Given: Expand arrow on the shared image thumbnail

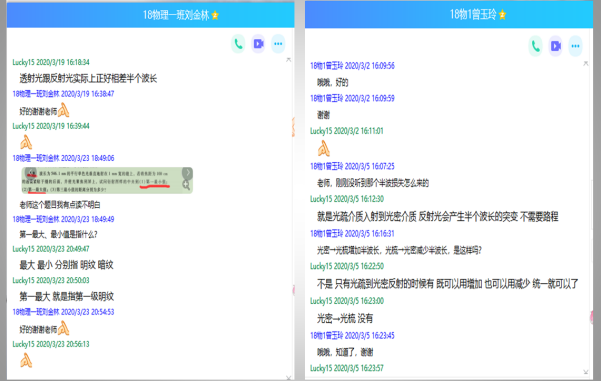Looking at the screenshot, I should pos(187,173).
